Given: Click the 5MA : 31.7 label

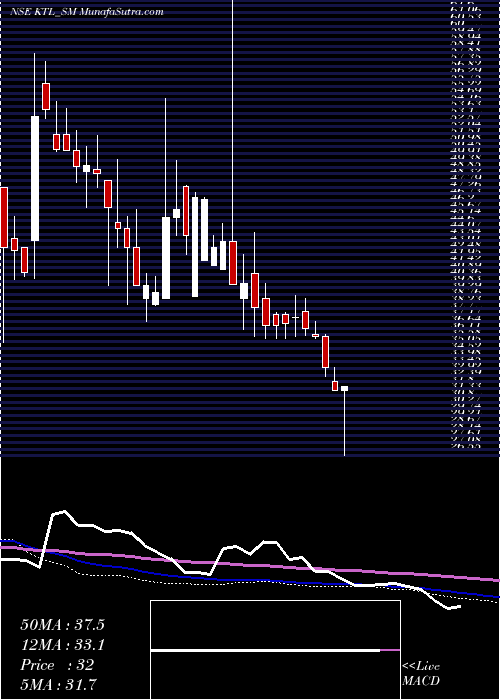Looking at the screenshot, I should coord(59,684).
